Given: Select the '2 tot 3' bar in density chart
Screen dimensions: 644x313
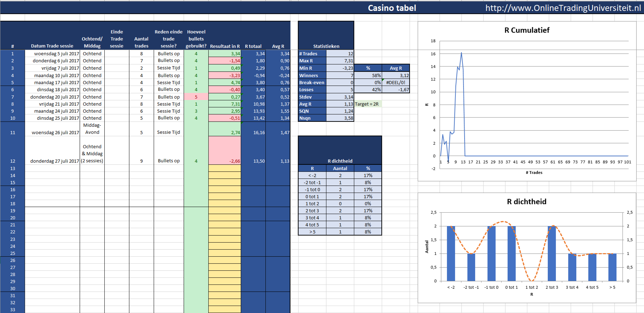Looking at the screenshot, I should tap(551, 253).
